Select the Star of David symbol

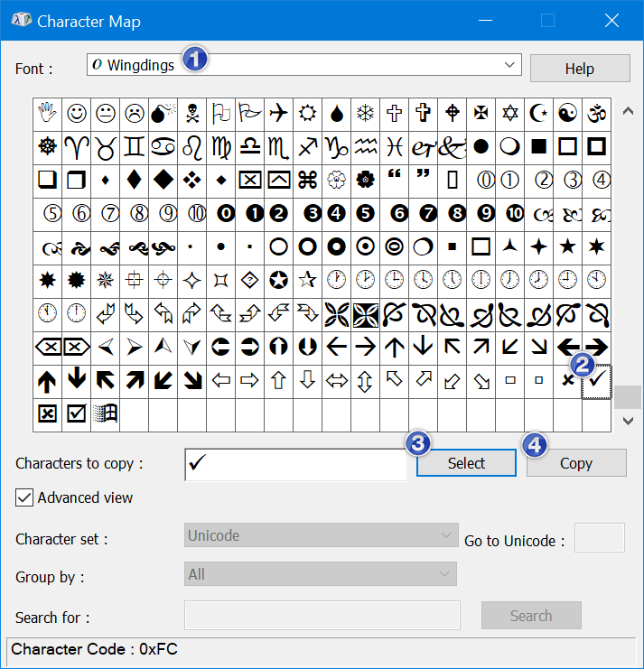click(x=510, y=114)
